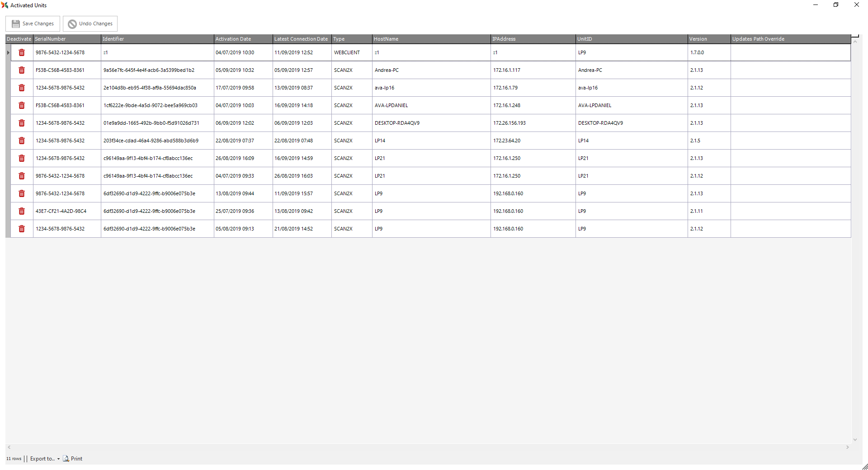The image size is (868, 470).
Task: Click the Version column header
Action: [708, 39]
